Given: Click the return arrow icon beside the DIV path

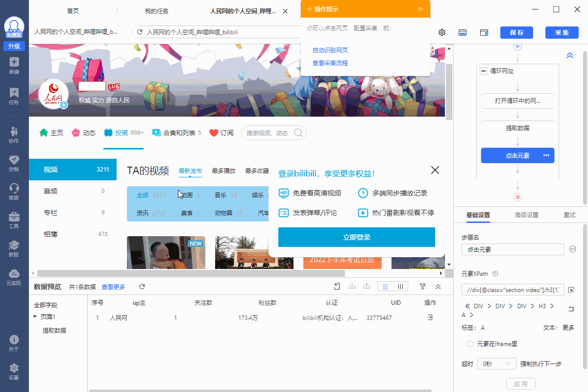Looking at the screenshot, I should pyautogui.click(x=571, y=309).
